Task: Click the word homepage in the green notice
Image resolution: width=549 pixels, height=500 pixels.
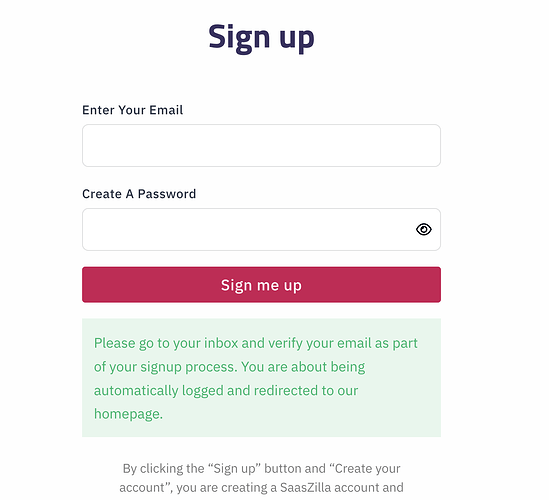Action: point(127,414)
